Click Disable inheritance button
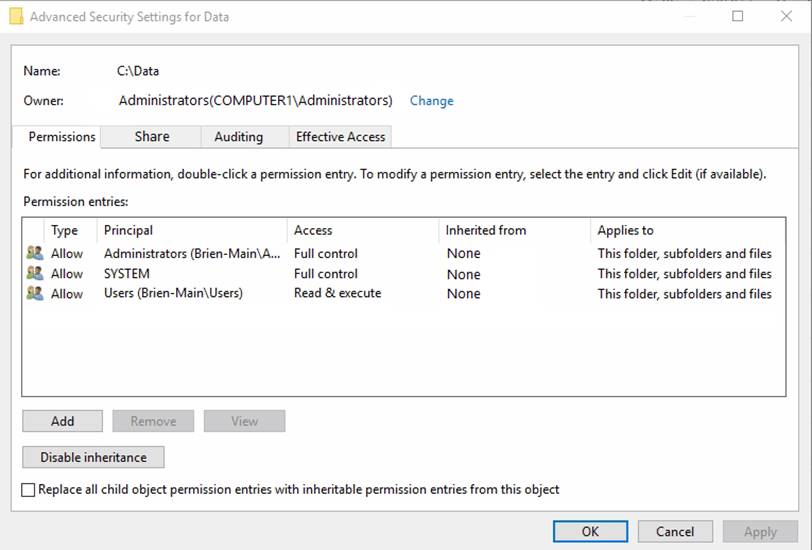812x550 pixels. [x=93, y=457]
